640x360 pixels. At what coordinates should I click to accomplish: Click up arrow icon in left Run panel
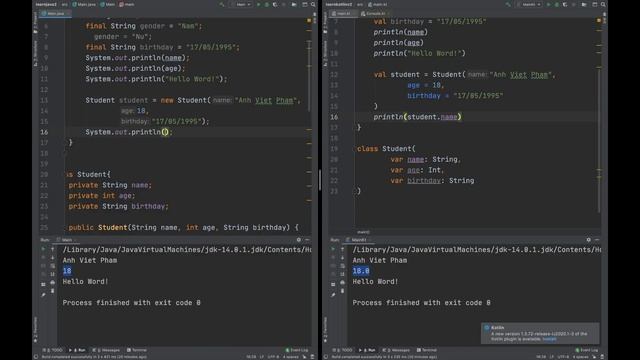[x=53, y=249]
